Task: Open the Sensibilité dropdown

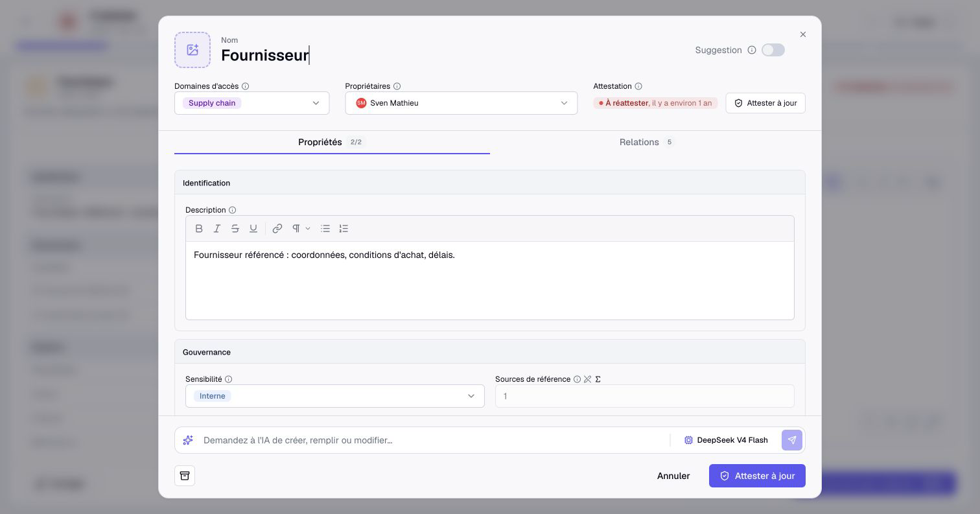Action: [334, 396]
